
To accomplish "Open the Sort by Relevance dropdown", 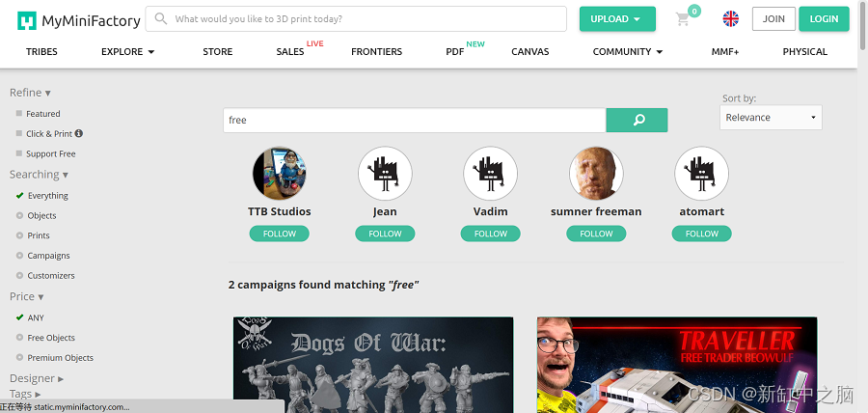I will [771, 118].
